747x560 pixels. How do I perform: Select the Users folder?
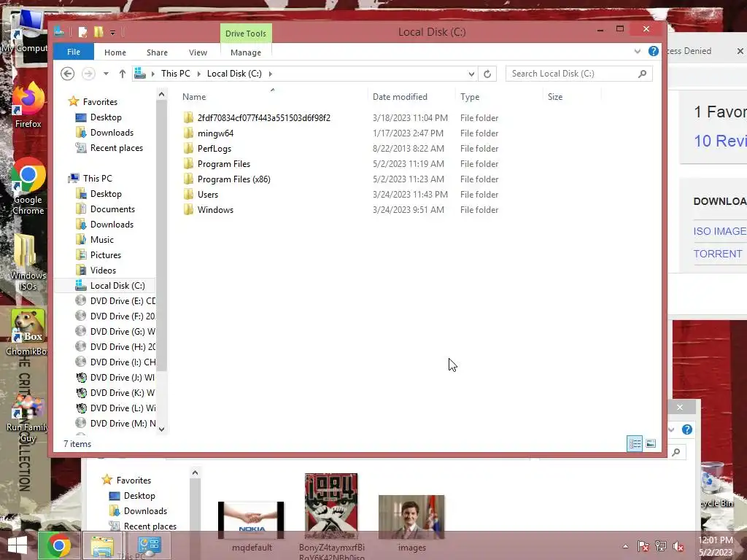point(207,194)
